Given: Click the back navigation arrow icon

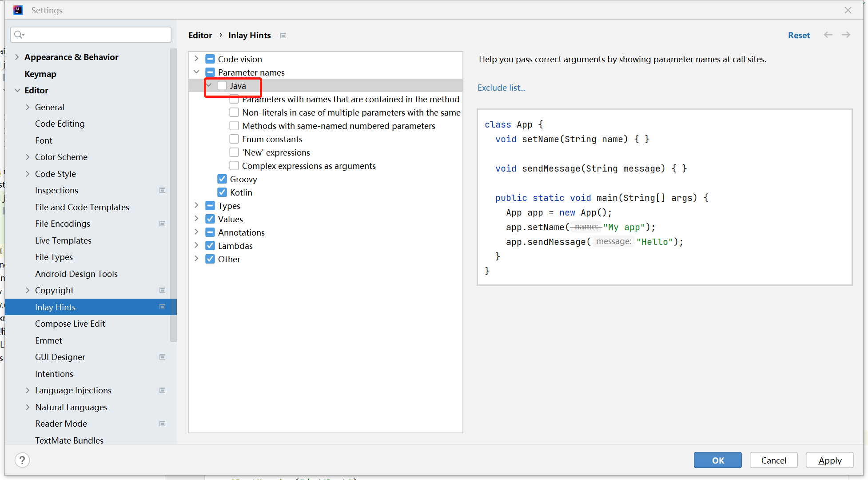Looking at the screenshot, I should [x=828, y=35].
